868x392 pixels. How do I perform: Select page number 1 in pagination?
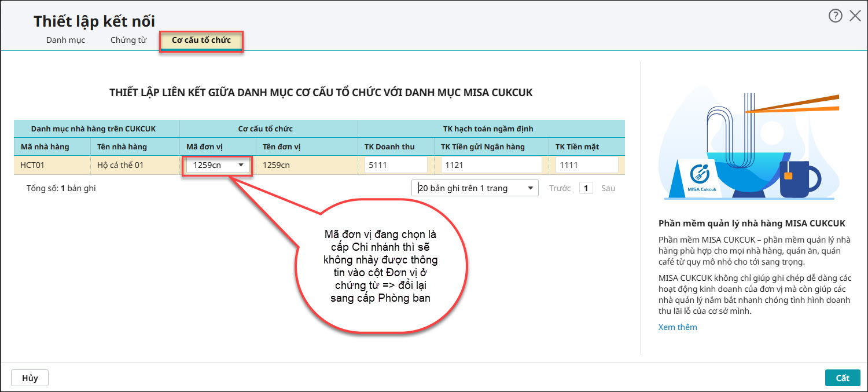586,188
